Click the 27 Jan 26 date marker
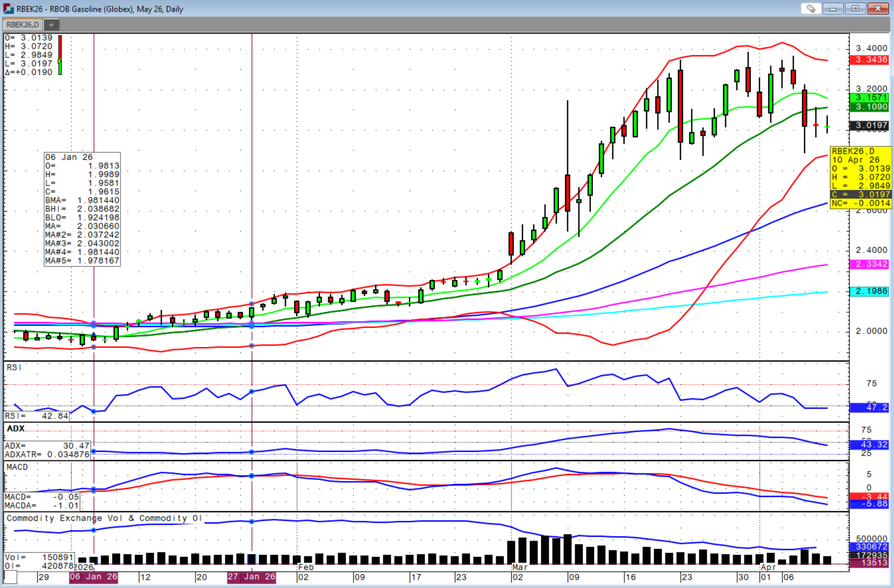Viewport: 894px width, 588px height. pyautogui.click(x=251, y=577)
